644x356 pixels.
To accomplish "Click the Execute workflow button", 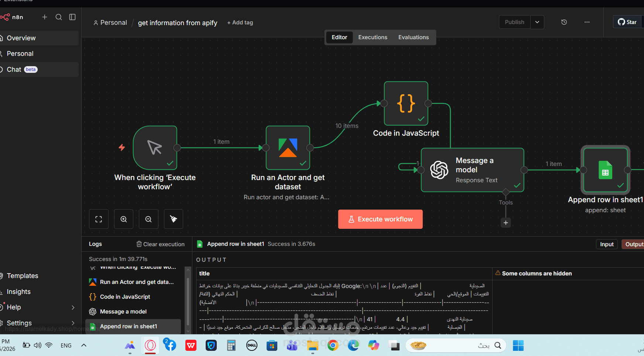I will click(x=380, y=219).
